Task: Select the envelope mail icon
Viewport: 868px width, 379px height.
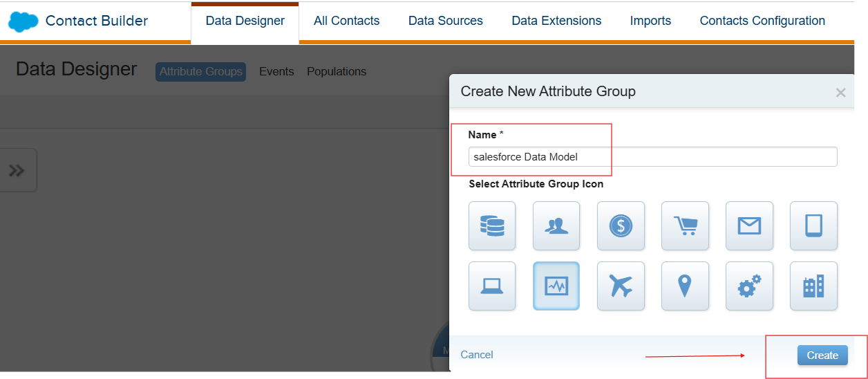Action: 749,225
